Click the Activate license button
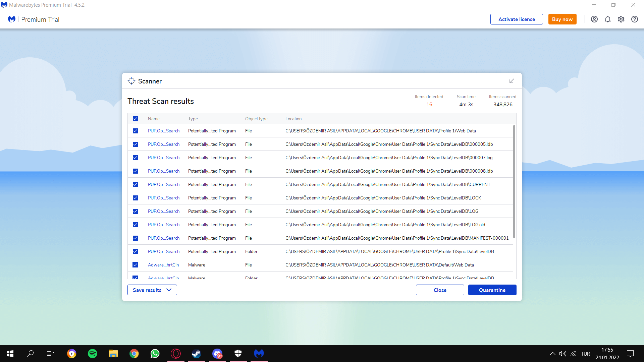Image resolution: width=644 pixels, height=362 pixels. pos(516,19)
